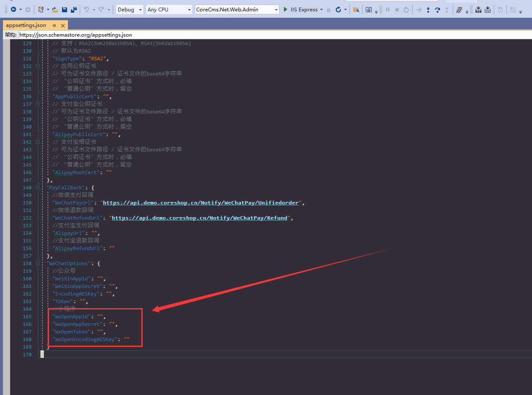Screen dimensions: 532x395
Task: Click the Save floppy disk icon
Action: (x=65, y=9)
